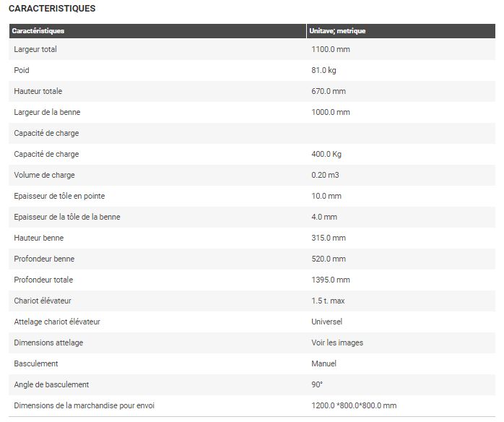504x422 pixels.
Task: Click the 520.0 mm depth value
Action: point(329,259)
